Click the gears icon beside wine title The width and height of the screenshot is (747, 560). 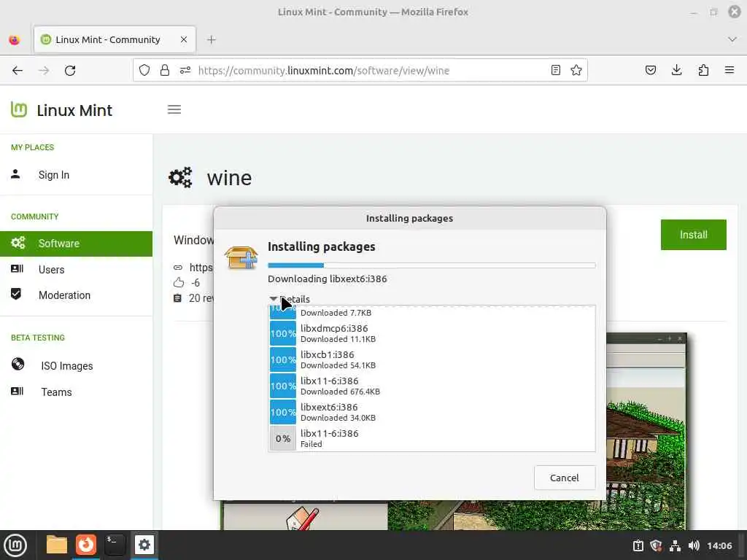pos(181,178)
